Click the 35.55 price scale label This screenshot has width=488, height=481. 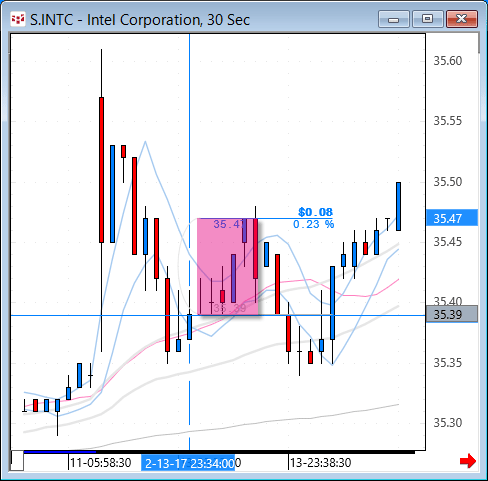(448, 121)
